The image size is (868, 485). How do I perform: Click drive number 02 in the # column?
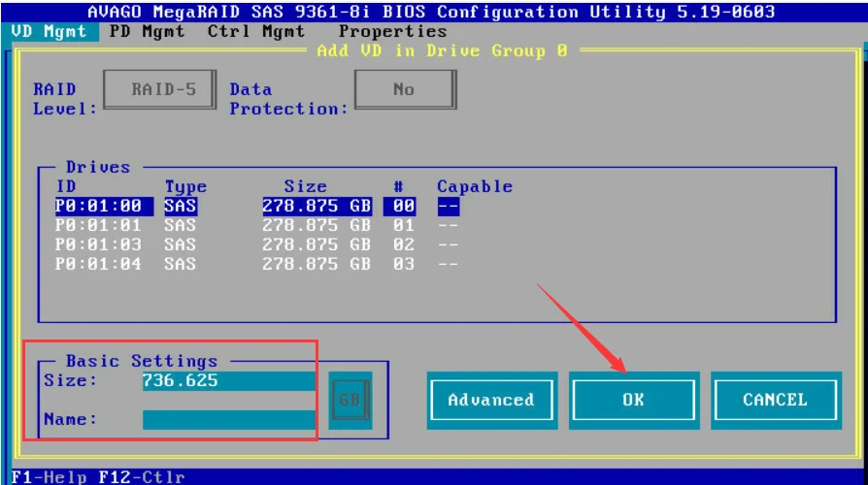(404, 244)
